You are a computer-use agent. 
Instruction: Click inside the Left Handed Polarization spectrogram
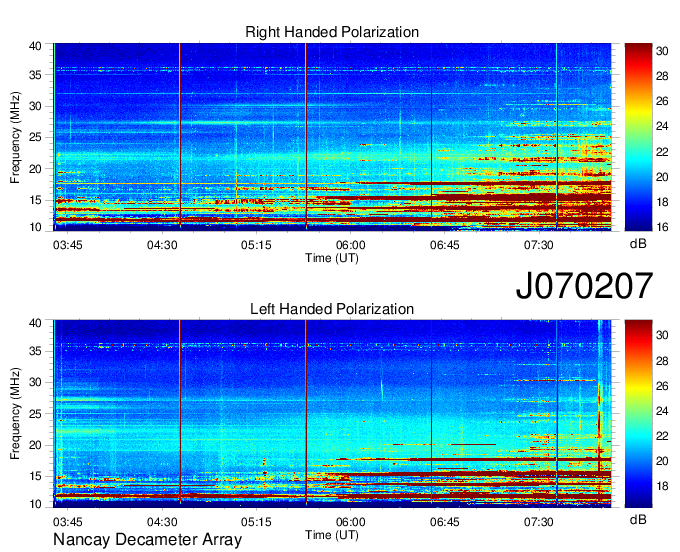(x=332, y=414)
